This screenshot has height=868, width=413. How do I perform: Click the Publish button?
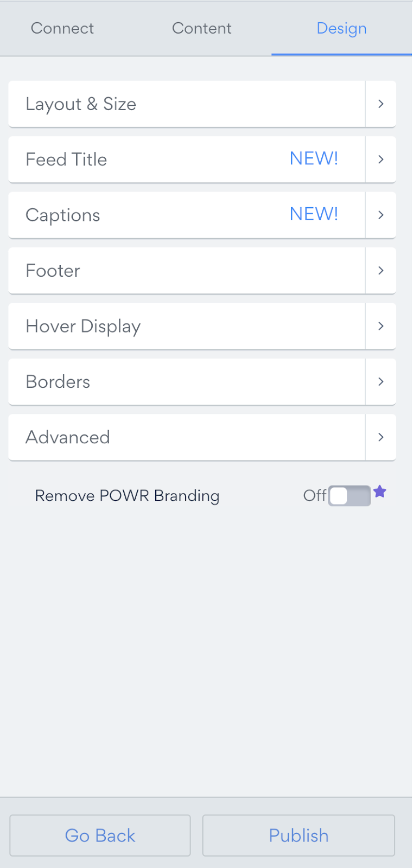click(299, 835)
